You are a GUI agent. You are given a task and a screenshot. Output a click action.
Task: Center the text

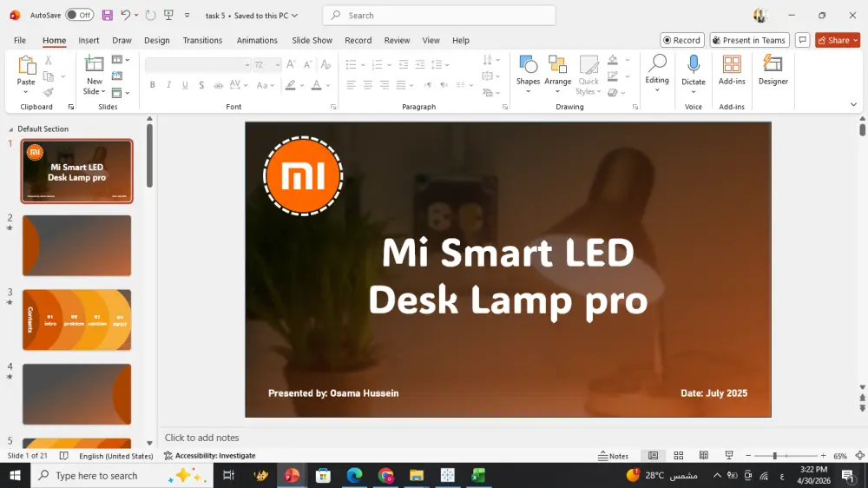point(367,85)
